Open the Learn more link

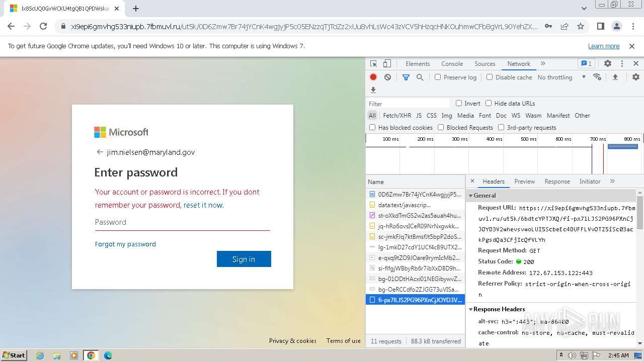click(x=604, y=46)
